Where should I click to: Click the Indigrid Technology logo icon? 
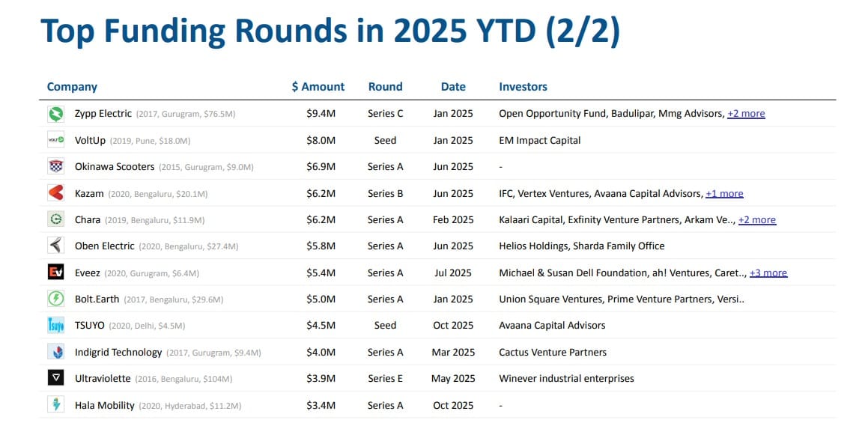[55, 352]
